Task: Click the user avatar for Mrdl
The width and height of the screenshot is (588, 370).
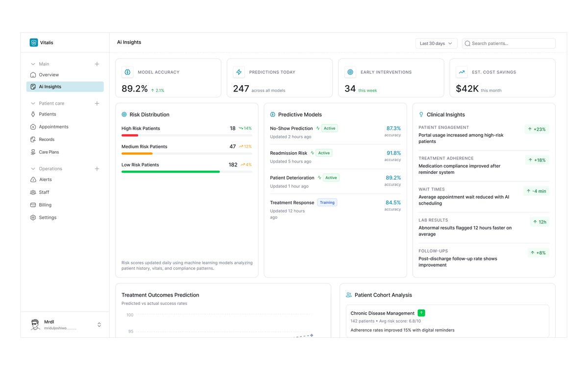Action: point(35,325)
